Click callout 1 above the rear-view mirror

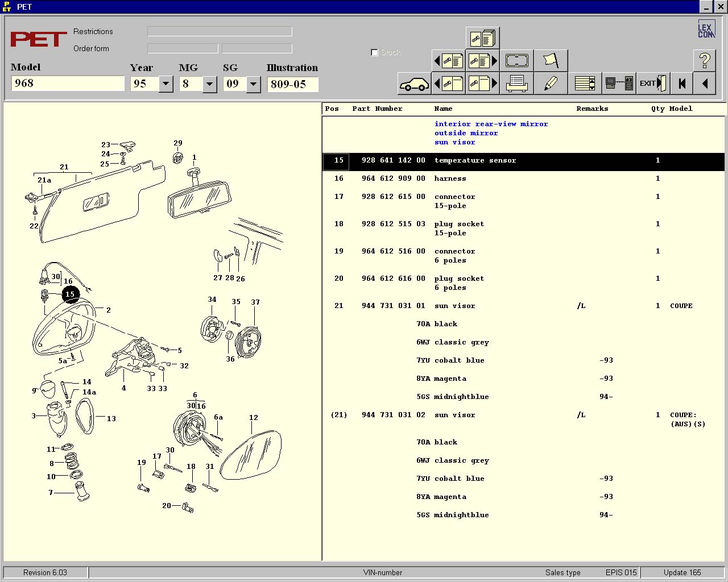[x=194, y=157]
